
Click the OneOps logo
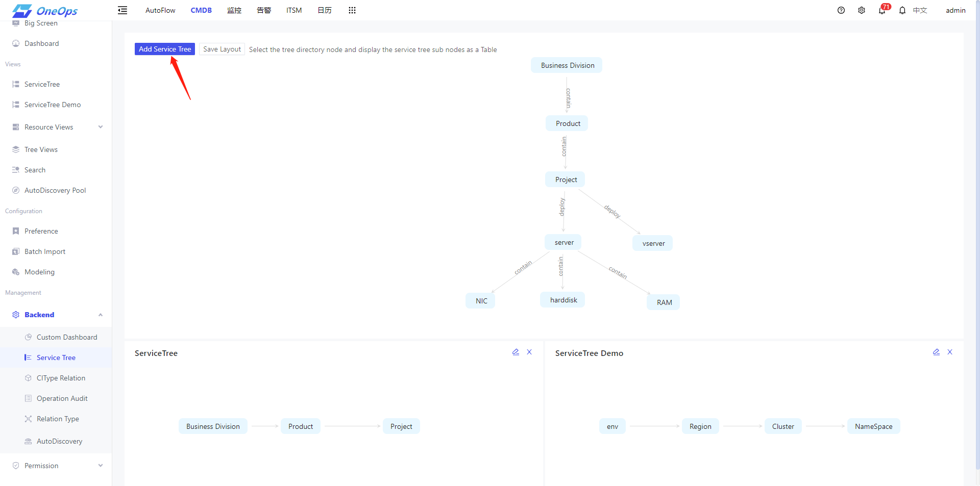(x=45, y=10)
